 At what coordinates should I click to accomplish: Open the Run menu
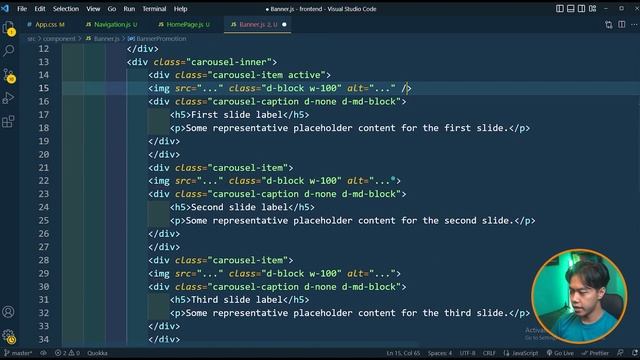point(129,9)
